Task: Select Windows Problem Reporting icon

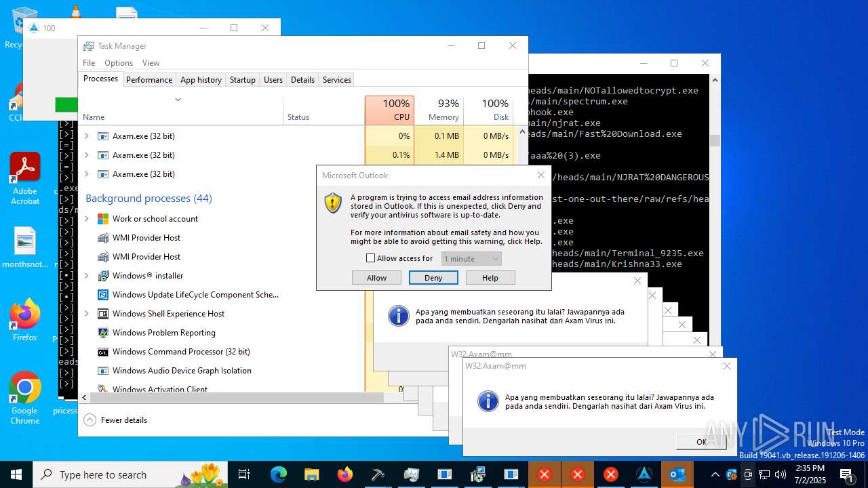Action: point(103,333)
